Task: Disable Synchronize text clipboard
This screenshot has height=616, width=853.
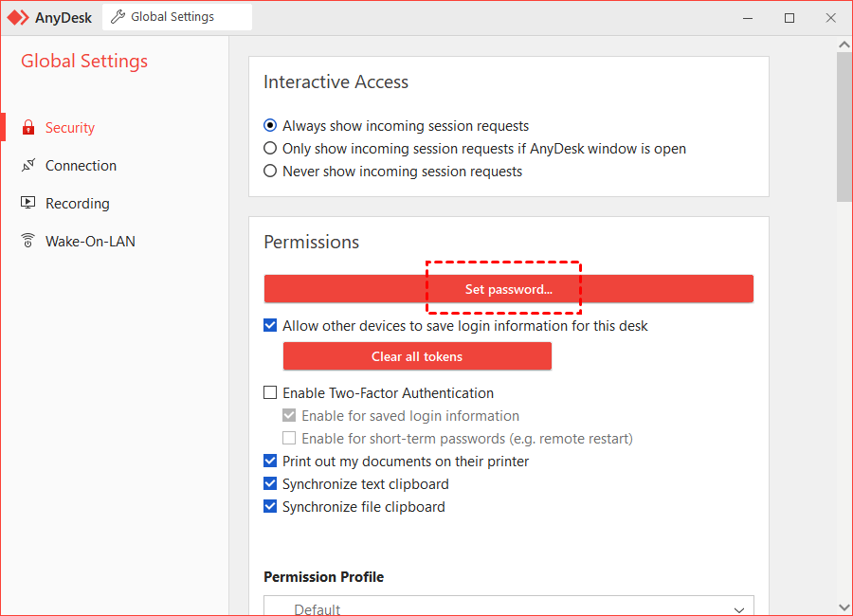Action: click(x=270, y=483)
